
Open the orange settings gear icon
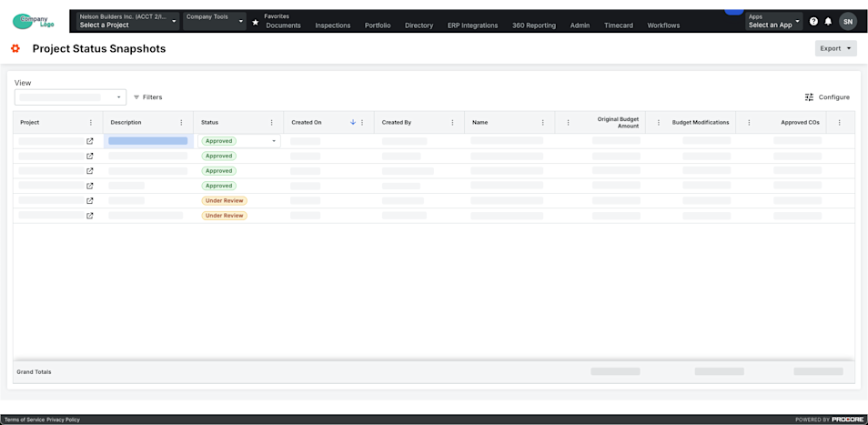tap(15, 49)
